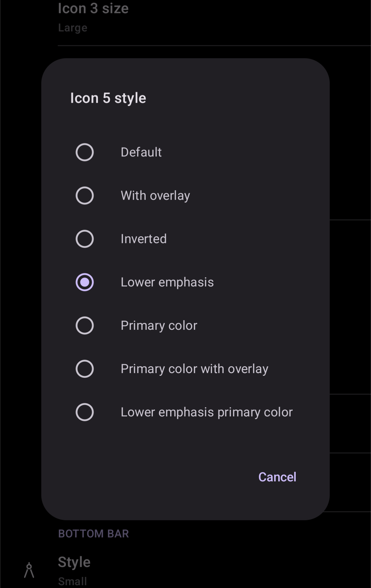Click the compass icon beside Style
Screen dimensions: 371x588
(x=29, y=570)
